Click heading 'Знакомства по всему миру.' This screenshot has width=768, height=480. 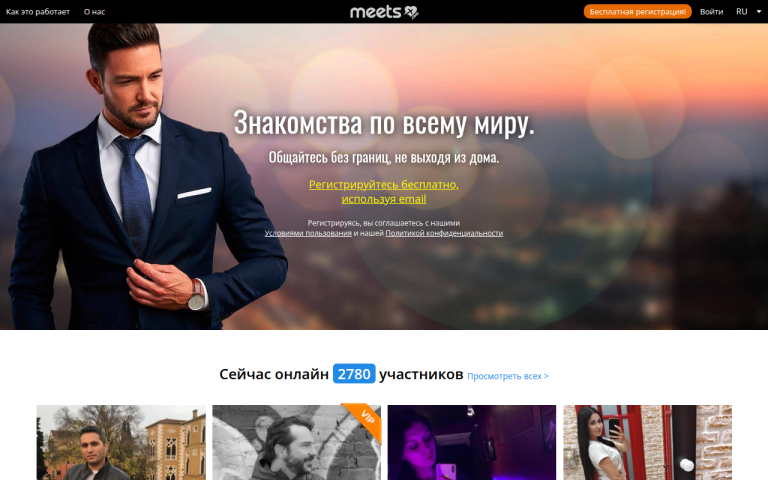tap(384, 122)
